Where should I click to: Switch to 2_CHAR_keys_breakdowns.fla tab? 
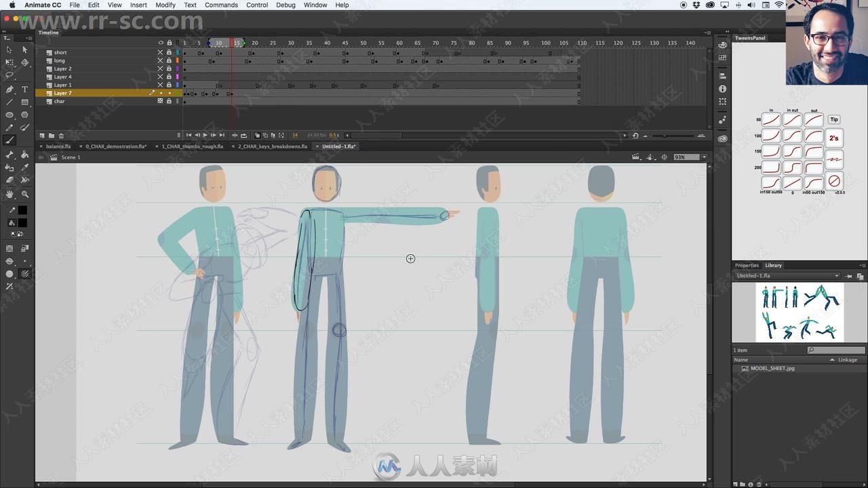click(x=272, y=146)
